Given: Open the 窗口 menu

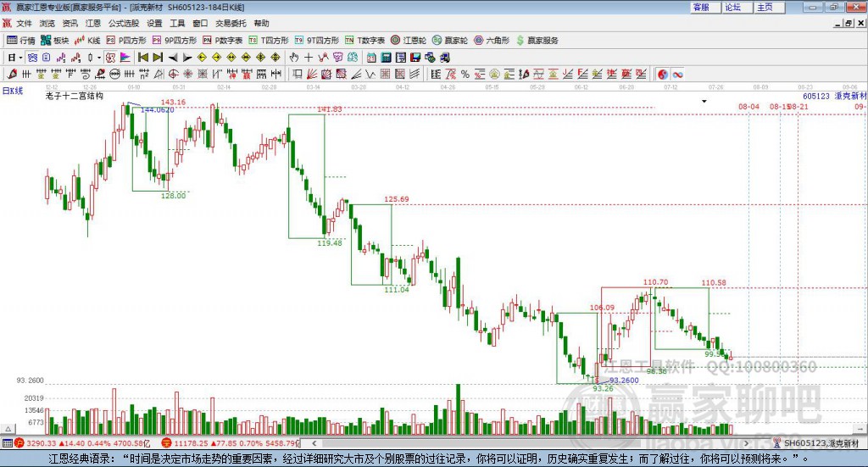Looking at the screenshot, I should 200,23.
